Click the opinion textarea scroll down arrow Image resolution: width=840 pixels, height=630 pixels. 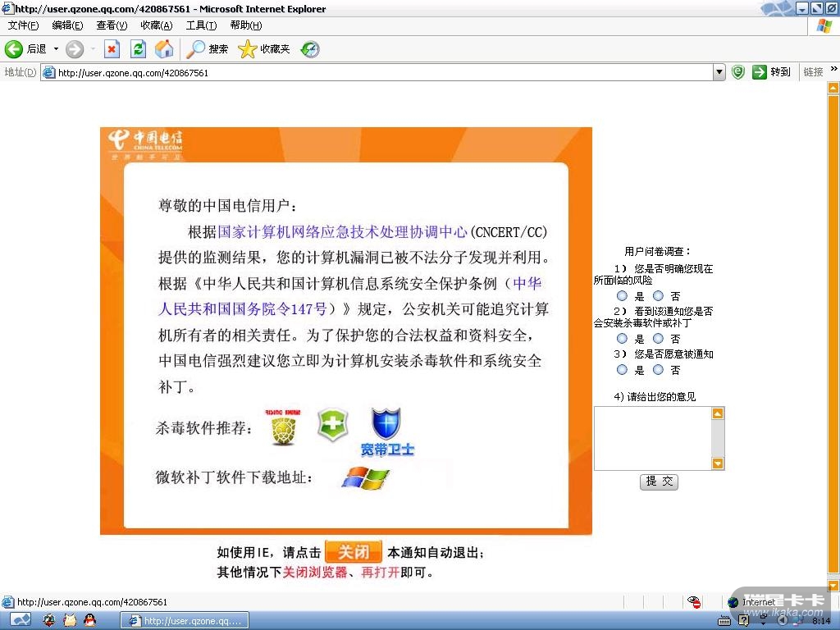[718, 463]
